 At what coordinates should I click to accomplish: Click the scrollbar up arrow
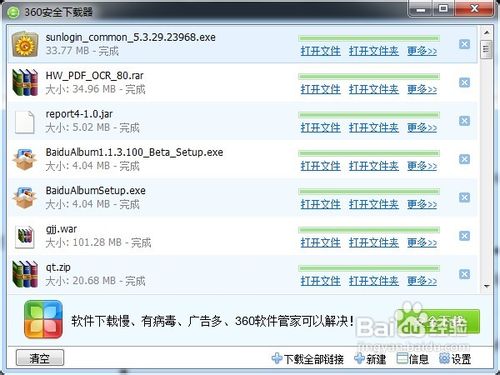(x=486, y=32)
